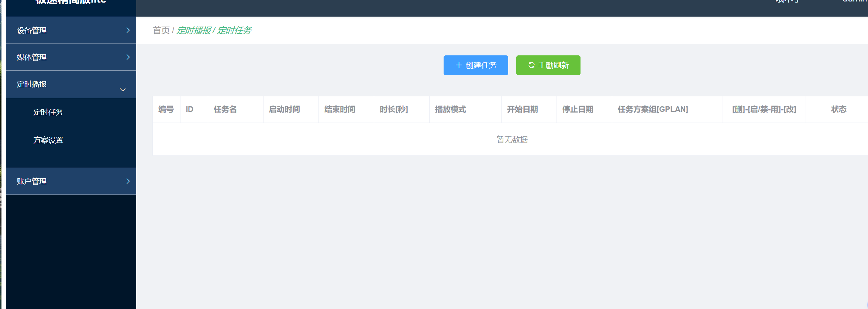Open the 定时任务 submenu item
Image resolution: width=868 pixels, height=309 pixels.
click(48, 112)
